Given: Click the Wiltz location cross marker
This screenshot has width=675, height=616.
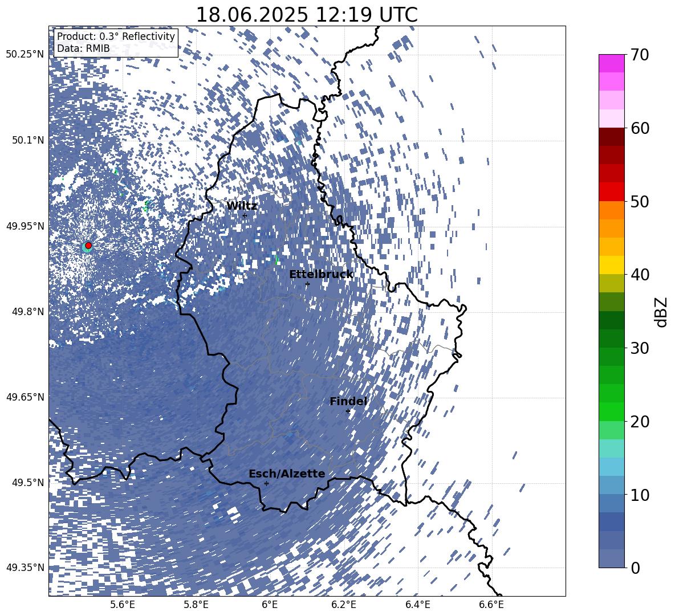Looking at the screenshot, I should coord(245,215).
